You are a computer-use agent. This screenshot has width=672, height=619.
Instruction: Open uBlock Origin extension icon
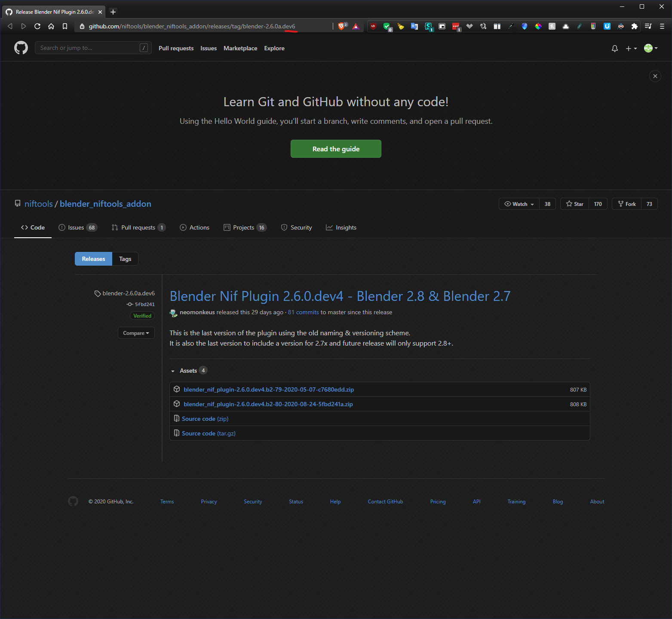point(373,26)
